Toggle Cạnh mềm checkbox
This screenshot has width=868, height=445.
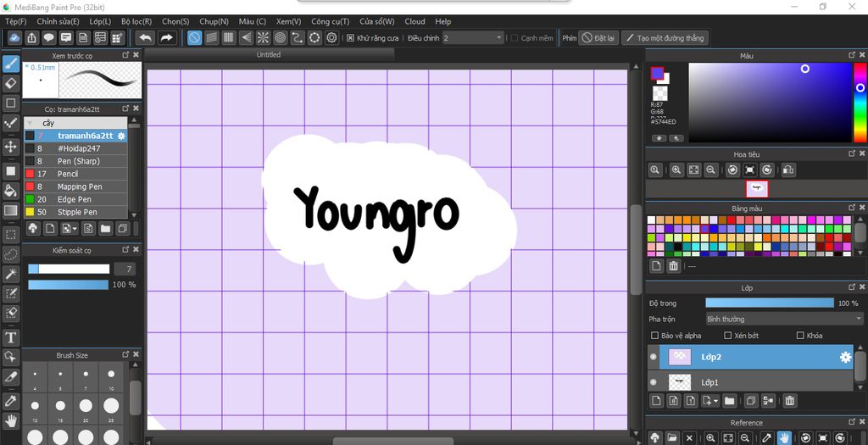click(515, 38)
